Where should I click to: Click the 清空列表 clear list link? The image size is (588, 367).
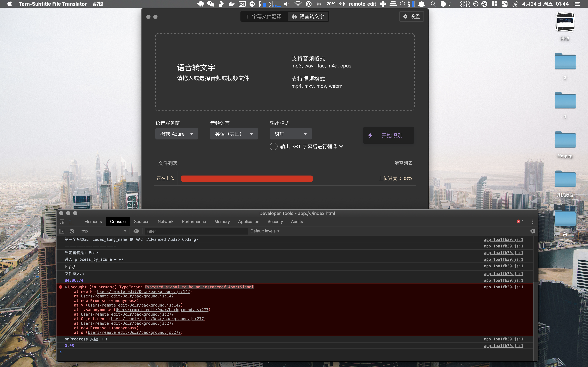403,163
